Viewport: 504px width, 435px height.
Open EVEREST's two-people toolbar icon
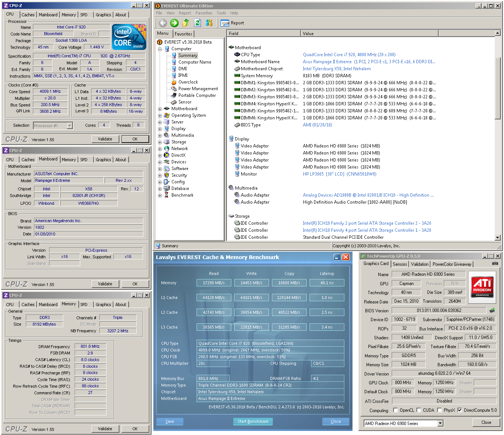[x=209, y=23]
